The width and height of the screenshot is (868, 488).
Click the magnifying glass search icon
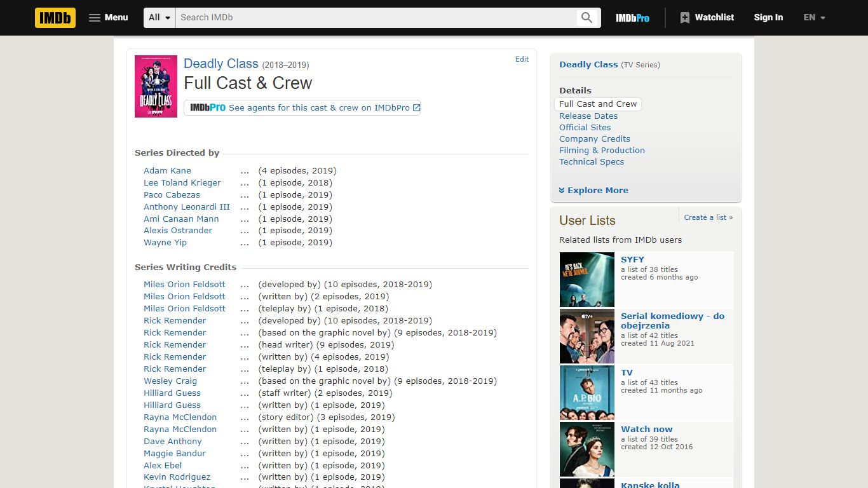click(x=587, y=18)
